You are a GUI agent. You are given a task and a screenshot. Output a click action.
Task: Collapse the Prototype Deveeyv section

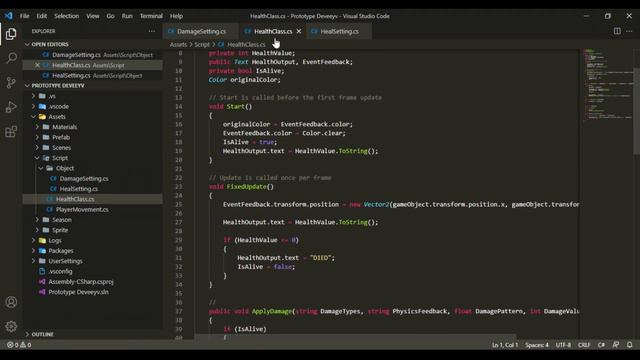click(58, 86)
